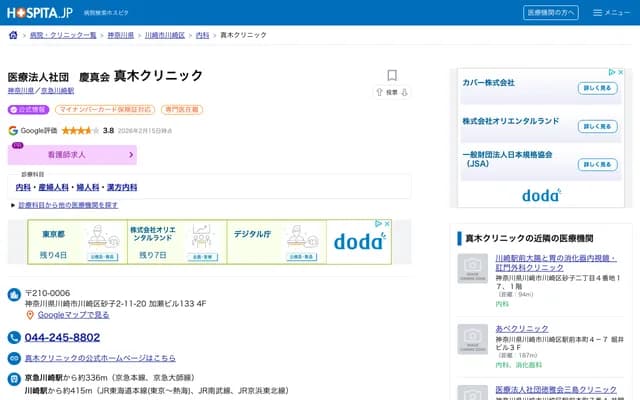Click the AdChoices icon on the banner ad

377,225
